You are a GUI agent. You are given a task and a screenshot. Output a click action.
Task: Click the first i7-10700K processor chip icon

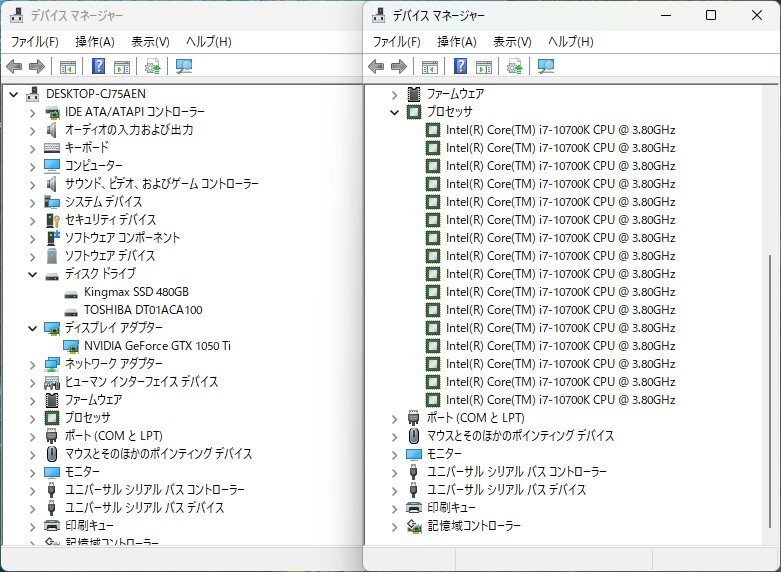coord(433,130)
